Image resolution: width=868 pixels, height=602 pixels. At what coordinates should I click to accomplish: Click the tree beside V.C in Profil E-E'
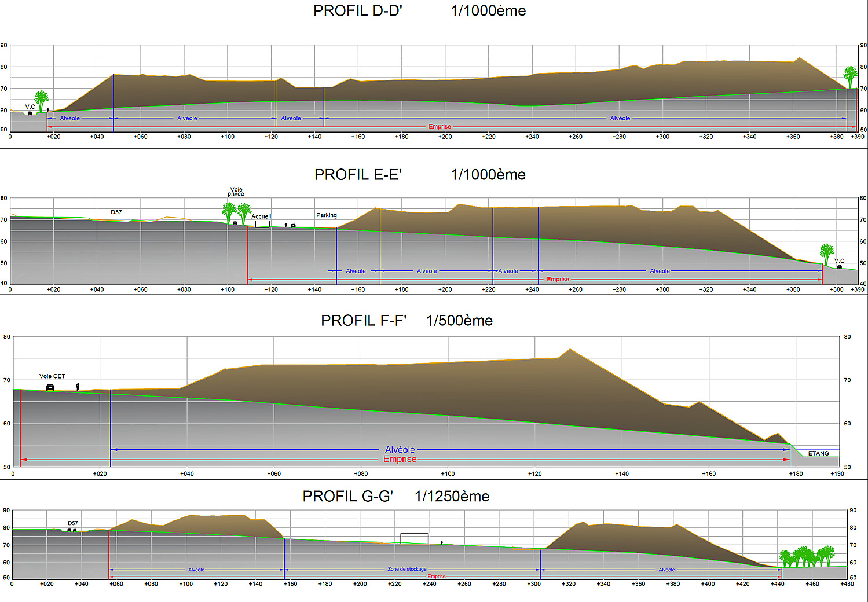(x=827, y=254)
